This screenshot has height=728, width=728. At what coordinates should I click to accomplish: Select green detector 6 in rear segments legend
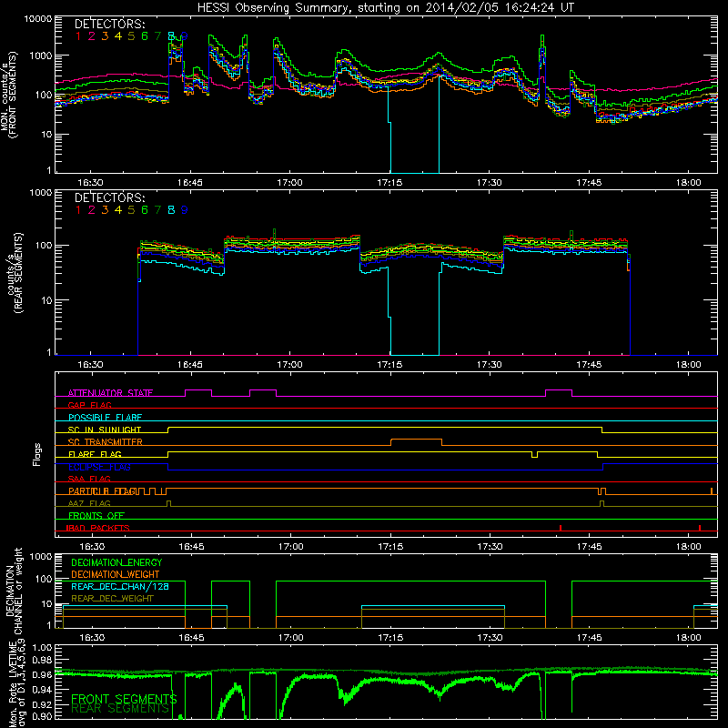tap(145, 210)
